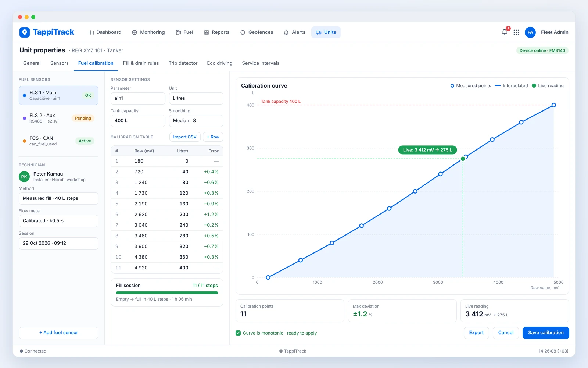The height and width of the screenshot is (368, 588).
Task: Open Dashboard from the top navigation
Action: pyautogui.click(x=105, y=32)
